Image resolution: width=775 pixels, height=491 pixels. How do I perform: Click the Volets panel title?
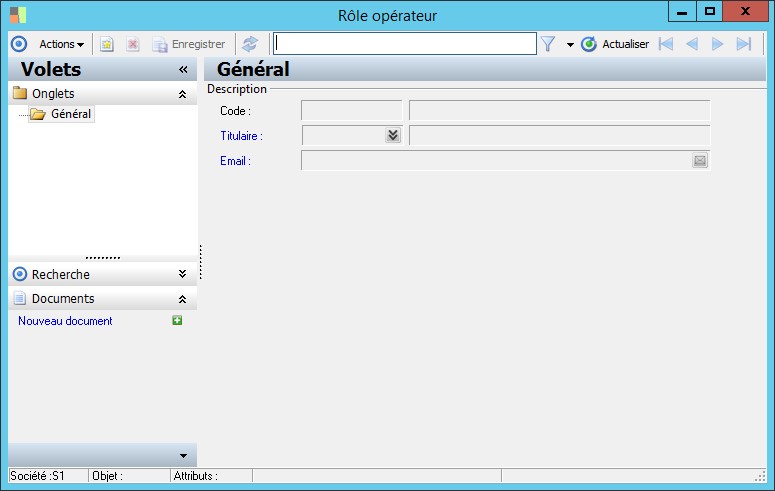tap(51, 69)
